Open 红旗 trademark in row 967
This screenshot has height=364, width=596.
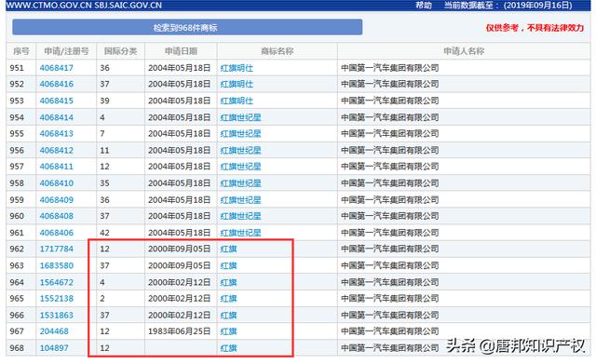coord(229,331)
